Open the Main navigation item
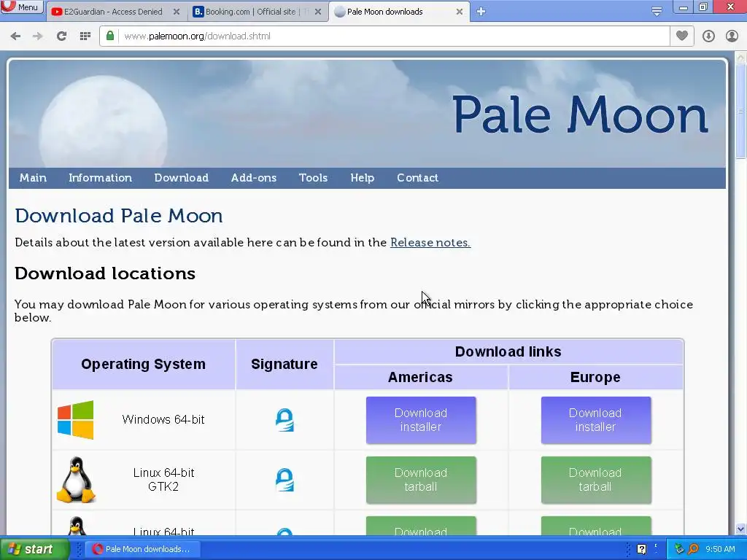This screenshot has height=560, width=747. point(33,178)
